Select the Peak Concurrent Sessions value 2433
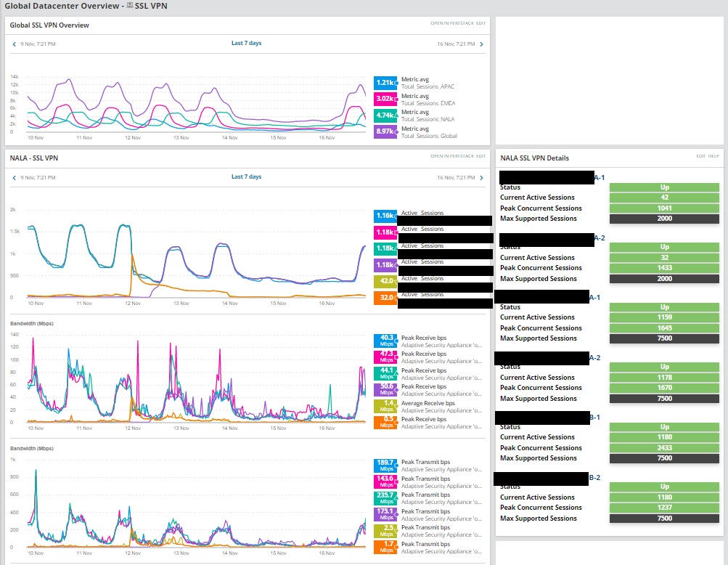Image resolution: width=728 pixels, height=565 pixels. (664, 448)
